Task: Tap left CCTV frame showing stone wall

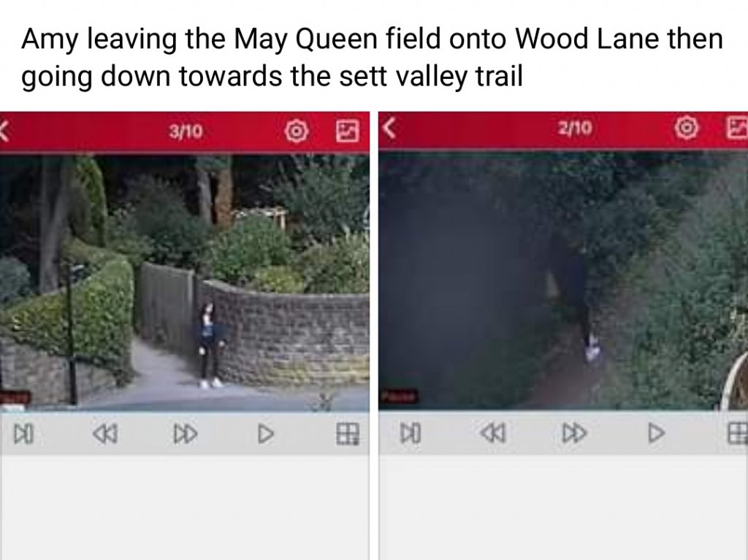Action: click(185, 283)
